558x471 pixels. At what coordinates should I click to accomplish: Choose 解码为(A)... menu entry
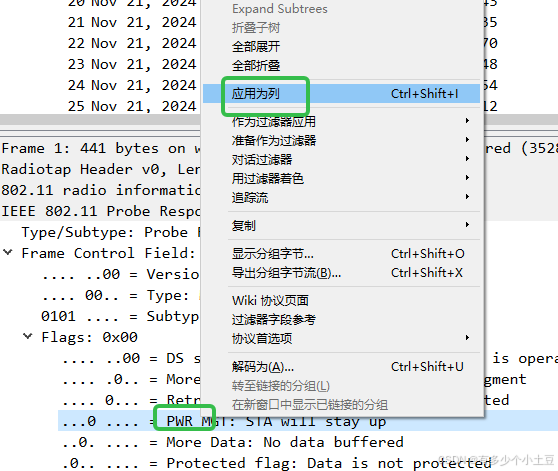coord(341,366)
